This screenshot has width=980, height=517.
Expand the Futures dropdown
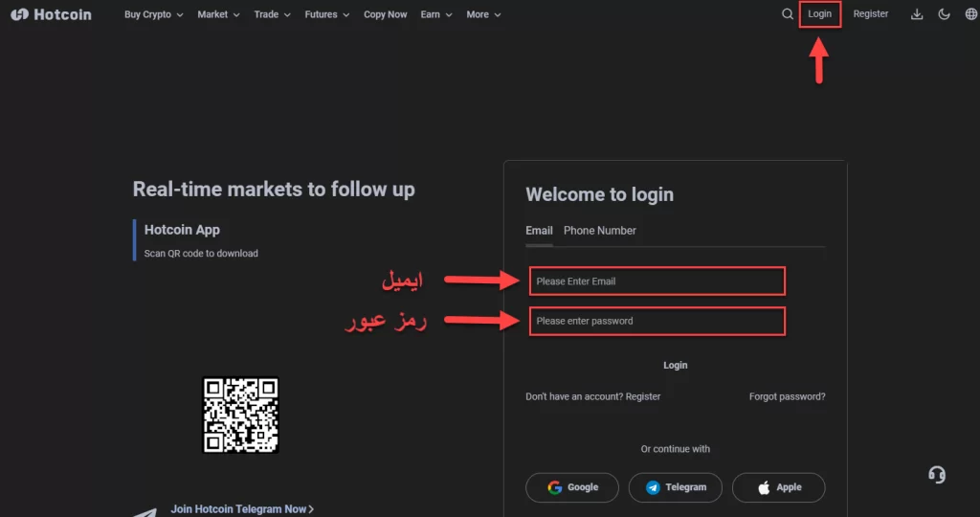(x=327, y=14)
